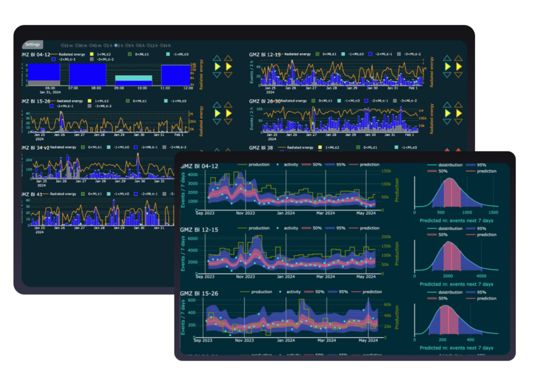Screen dimensions: 535x392
Task: Toggle yellow 1<ML≤2 swatch in GMZ BI 04-12
Action: click(x=90, y=54)
